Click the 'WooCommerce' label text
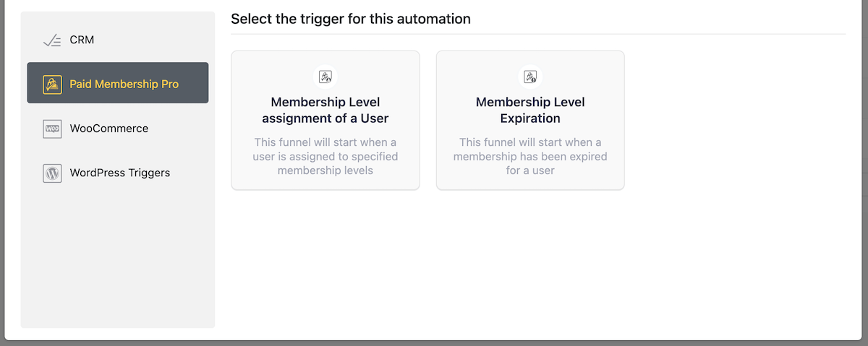Screen dimensions: 868x346 pos(109,129)
